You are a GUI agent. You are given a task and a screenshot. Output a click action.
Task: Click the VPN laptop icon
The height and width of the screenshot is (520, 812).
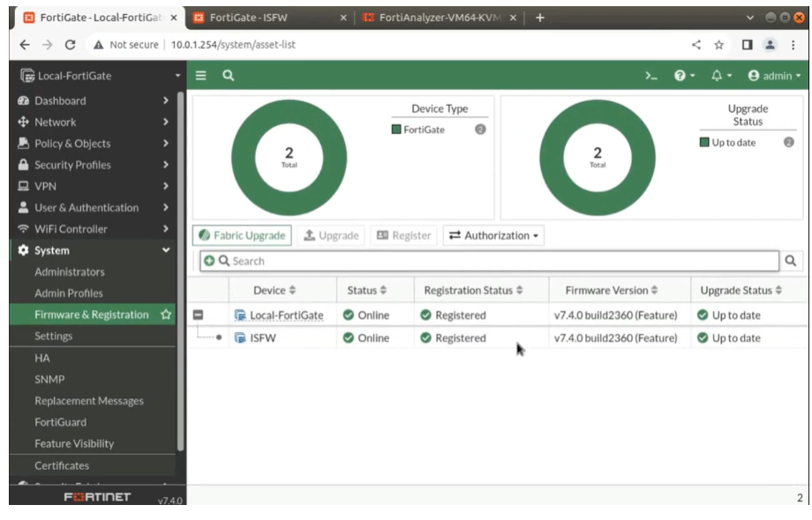click(23, 186)
